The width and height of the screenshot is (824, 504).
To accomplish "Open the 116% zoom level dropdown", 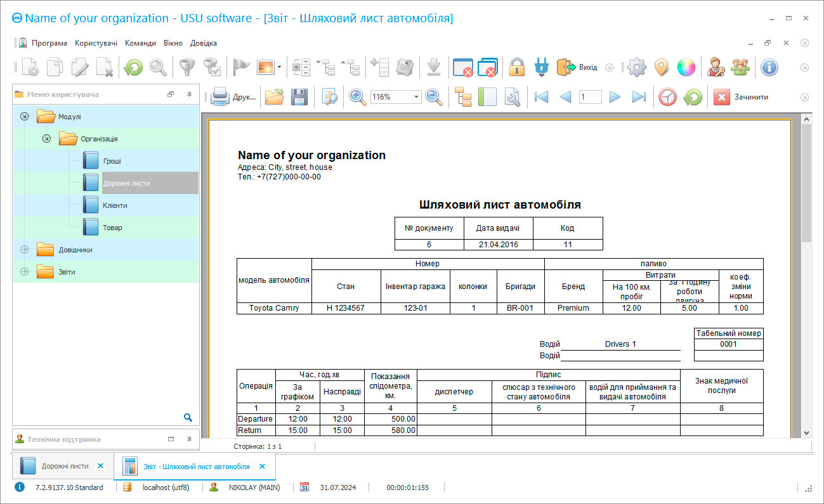I will pos(417,97).
